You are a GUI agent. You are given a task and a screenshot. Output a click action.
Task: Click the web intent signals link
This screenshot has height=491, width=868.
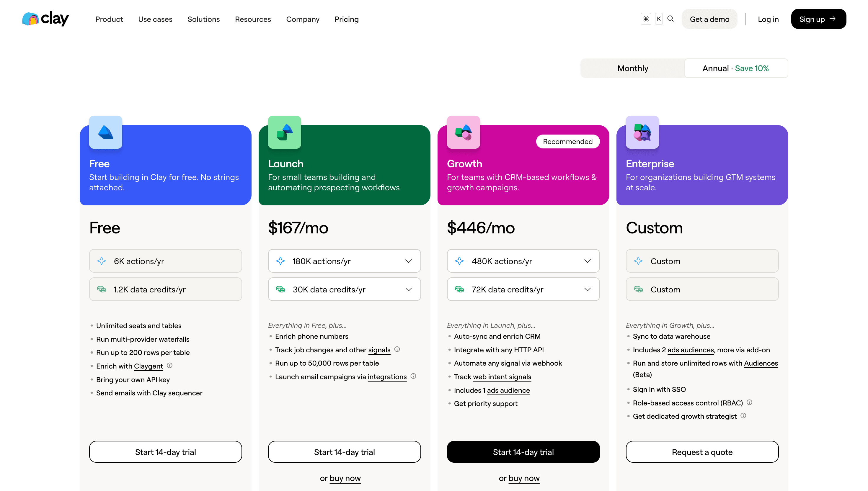click(x=502, y=377)
